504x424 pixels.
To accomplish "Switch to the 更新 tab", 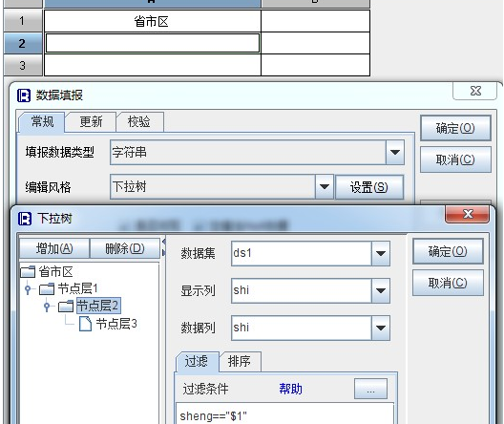I will [91, 122].
